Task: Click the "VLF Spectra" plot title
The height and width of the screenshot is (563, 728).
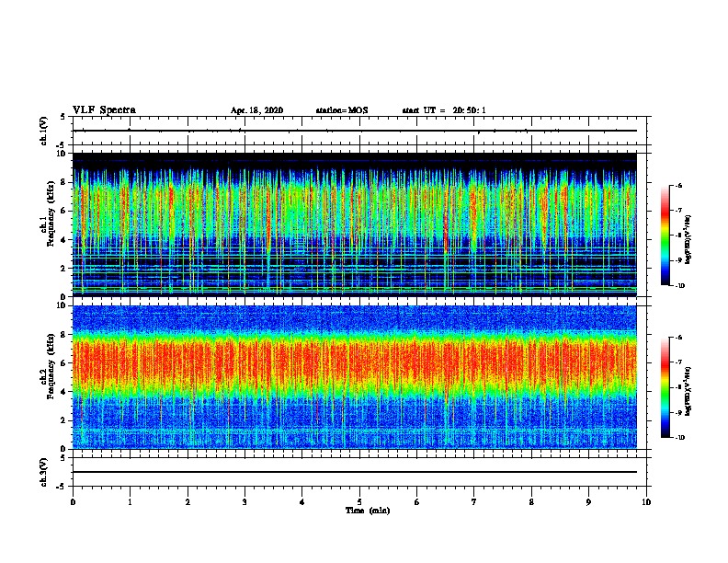Action: tap(104, 110)
